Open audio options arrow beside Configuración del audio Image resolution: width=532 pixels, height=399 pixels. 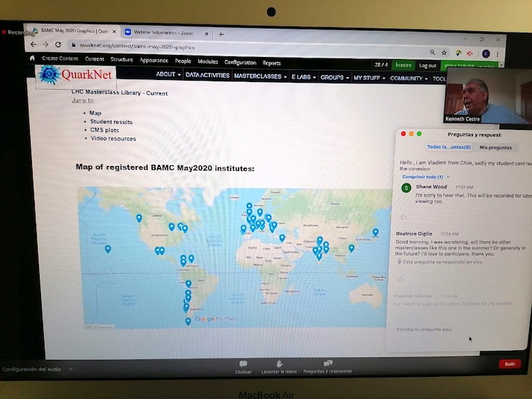(x=70, y=369)
